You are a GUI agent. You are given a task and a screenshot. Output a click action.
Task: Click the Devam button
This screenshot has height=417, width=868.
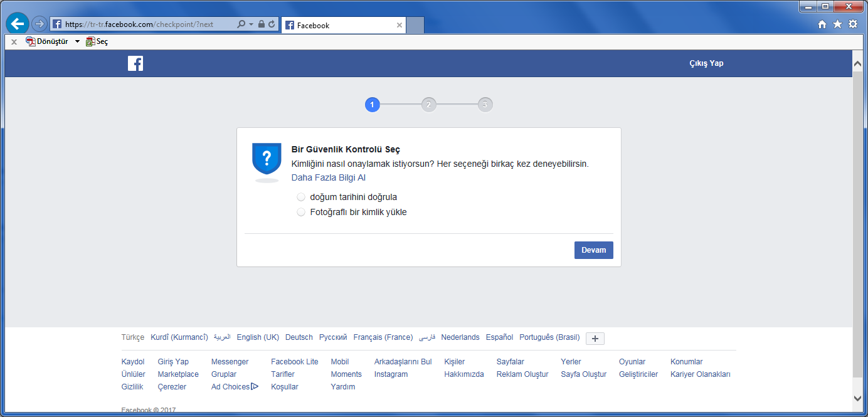click(x=594, y=250)
